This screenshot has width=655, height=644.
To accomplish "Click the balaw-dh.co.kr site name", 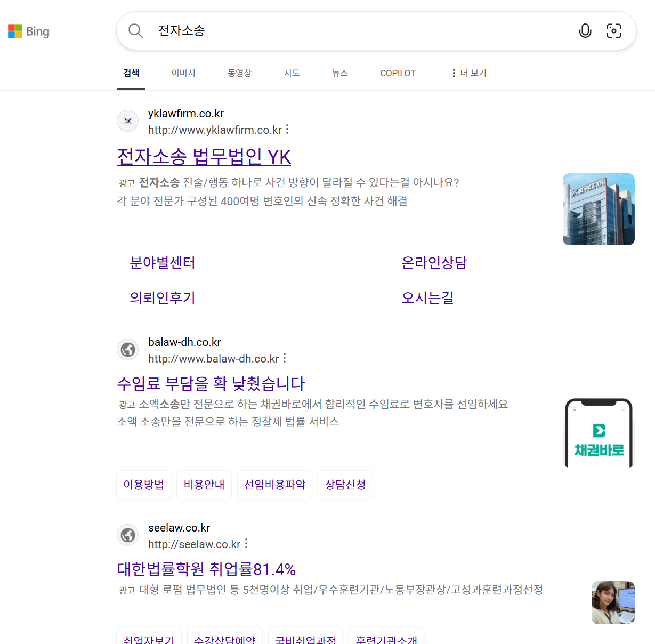I will tap(184, 342).
